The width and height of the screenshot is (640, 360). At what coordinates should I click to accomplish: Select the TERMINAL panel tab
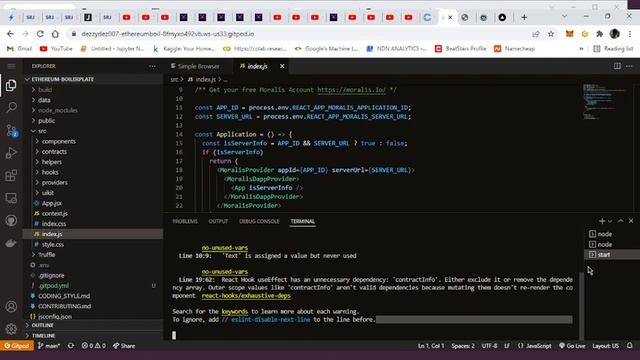point(302,221)
